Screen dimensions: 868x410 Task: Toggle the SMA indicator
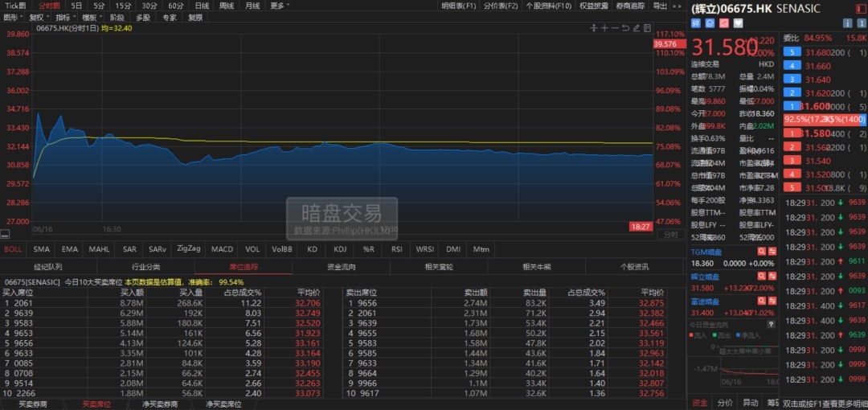click(42, 249)
